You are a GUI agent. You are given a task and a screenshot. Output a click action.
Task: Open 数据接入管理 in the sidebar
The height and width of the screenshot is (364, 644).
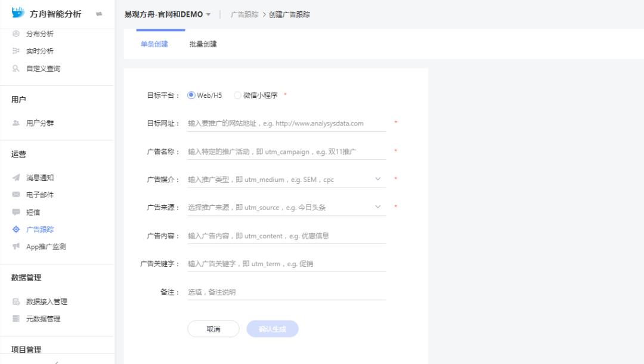pyautogui.click(x=47, y=301)
